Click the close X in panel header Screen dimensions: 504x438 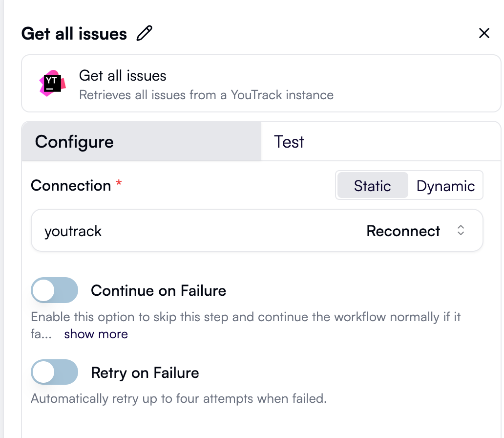484,33
